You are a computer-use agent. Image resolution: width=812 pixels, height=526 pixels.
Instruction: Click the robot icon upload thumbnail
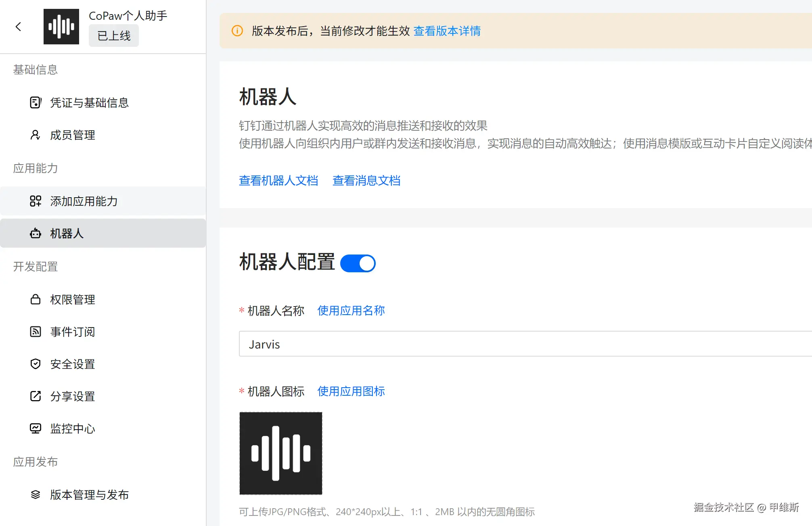click(281, 453)
